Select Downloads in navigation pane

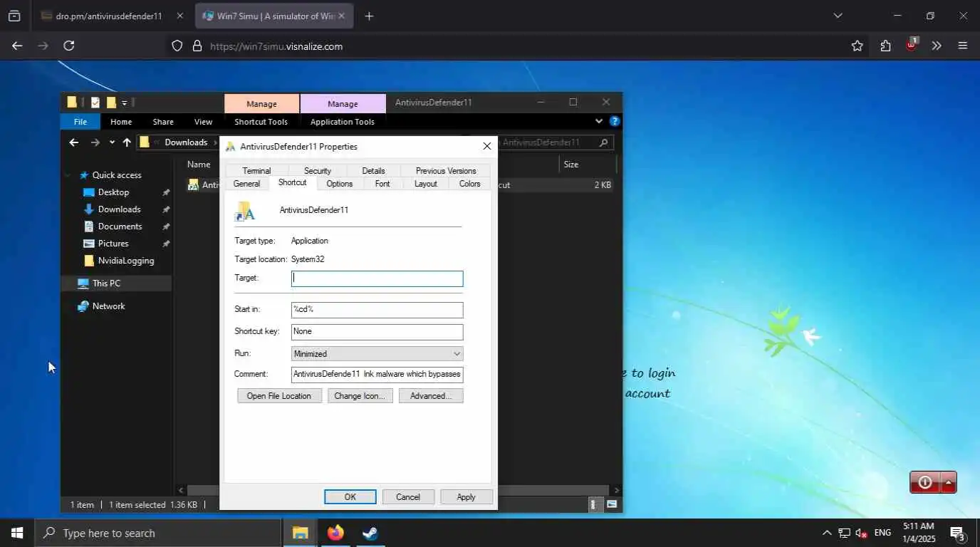click(119, 209)
